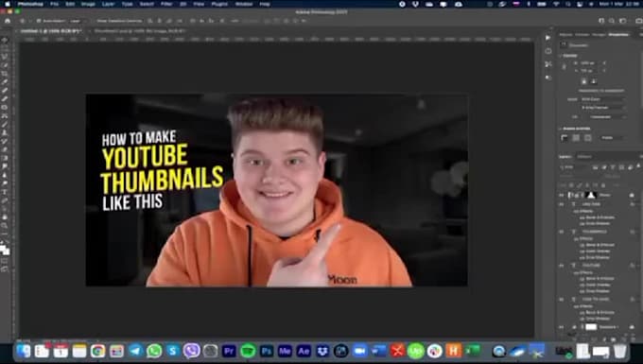Open the Trash in the dock

coord(620,351)
